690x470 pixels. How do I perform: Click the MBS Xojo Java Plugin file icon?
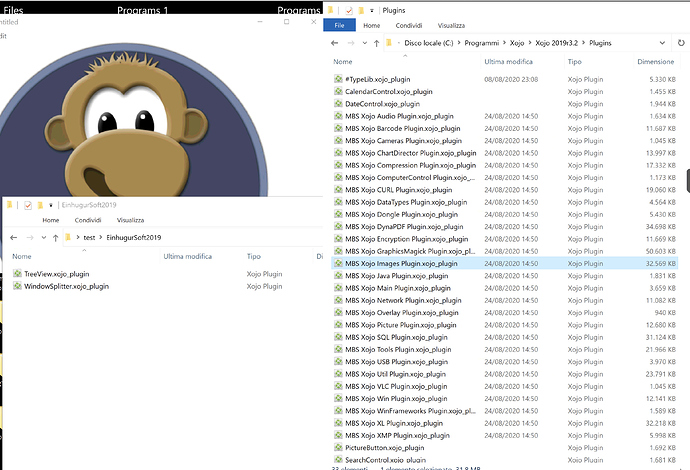(338, 275)
